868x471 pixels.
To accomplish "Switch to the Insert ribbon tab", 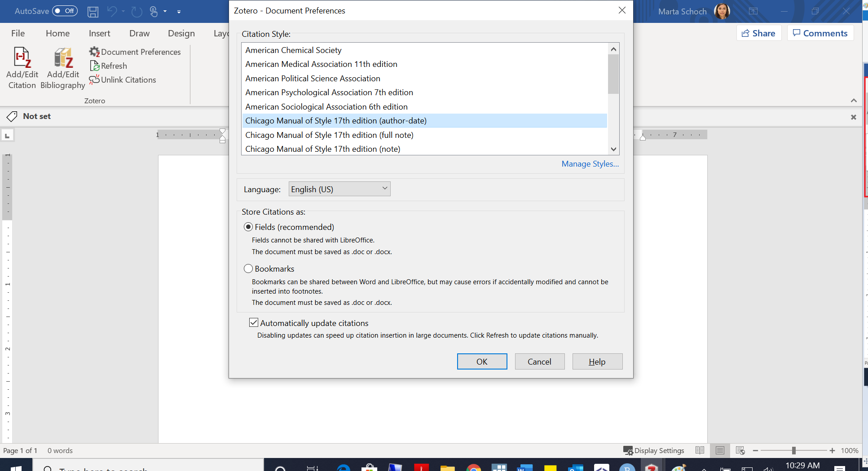I will pos(99,33).
